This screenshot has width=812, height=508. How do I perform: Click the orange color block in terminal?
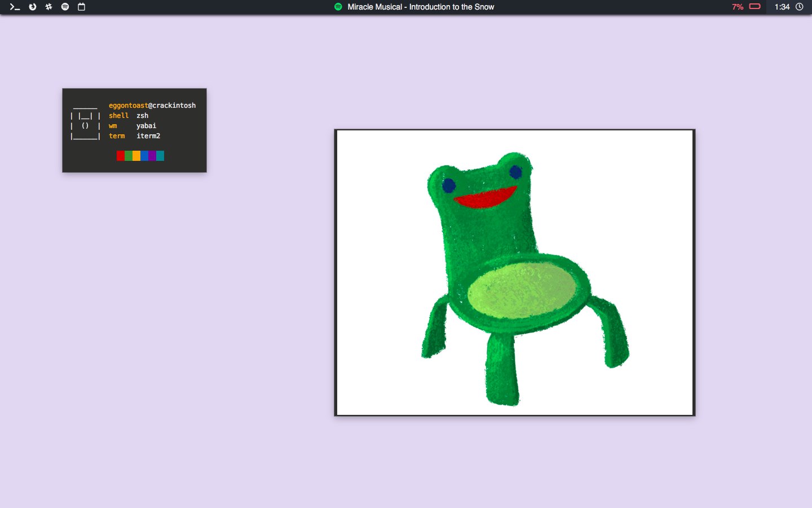pyautogui.click(x=136, y=156)
